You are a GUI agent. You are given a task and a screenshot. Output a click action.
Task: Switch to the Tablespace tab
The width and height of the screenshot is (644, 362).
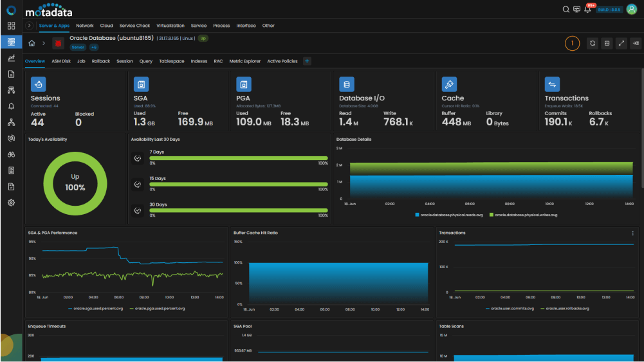pos(172,61)
